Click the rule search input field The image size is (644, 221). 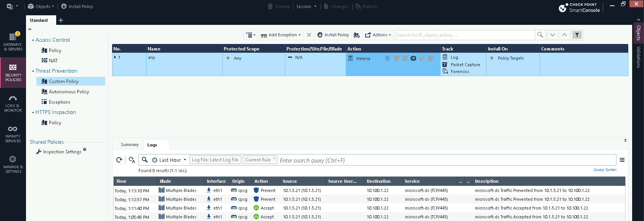[x=465, y=35]
